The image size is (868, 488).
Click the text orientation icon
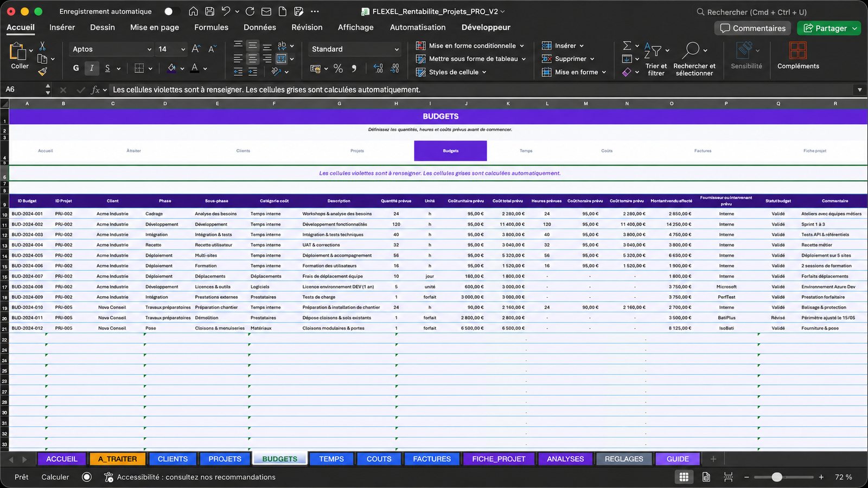276,71
